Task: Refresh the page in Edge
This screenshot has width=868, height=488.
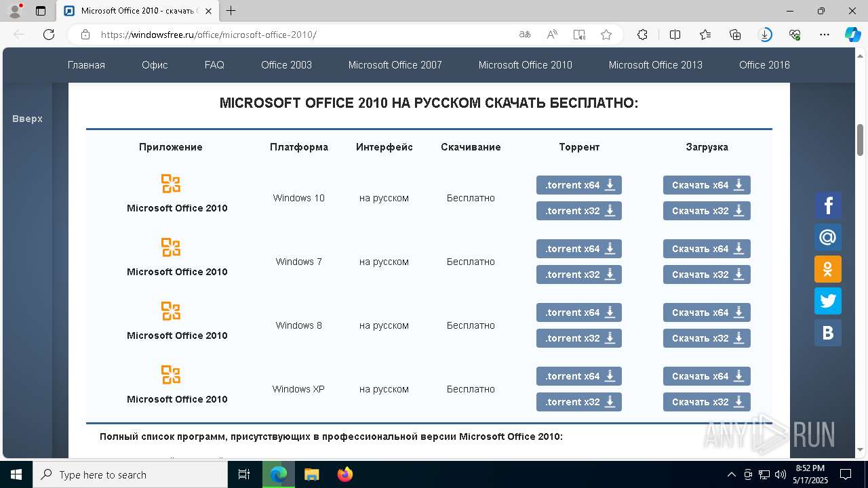Action: (x=49, y=35)
